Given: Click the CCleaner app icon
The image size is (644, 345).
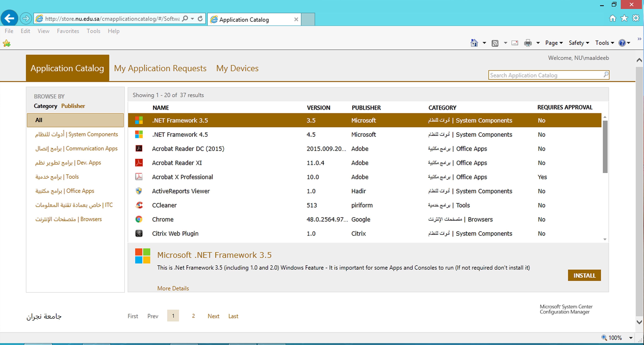Looking at the screenshot, I should pos(139,205).
